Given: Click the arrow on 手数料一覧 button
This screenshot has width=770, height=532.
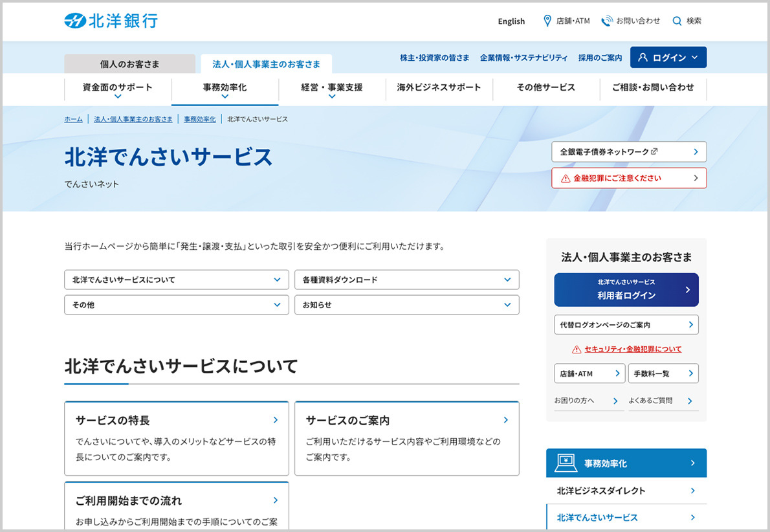Looking at the screenshot, I should coord(690,373).
